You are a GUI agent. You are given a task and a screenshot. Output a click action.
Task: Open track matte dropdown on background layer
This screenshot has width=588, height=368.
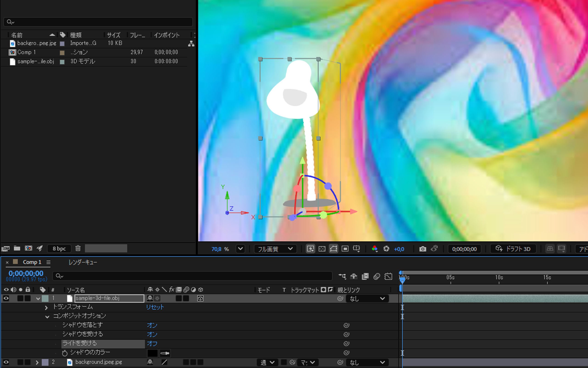click(308, 362)
